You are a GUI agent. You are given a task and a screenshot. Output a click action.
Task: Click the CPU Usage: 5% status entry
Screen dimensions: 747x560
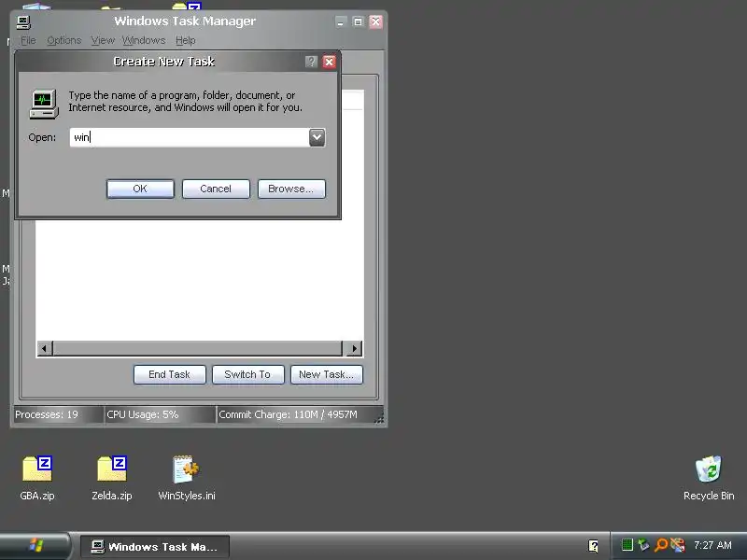point(160,414)
